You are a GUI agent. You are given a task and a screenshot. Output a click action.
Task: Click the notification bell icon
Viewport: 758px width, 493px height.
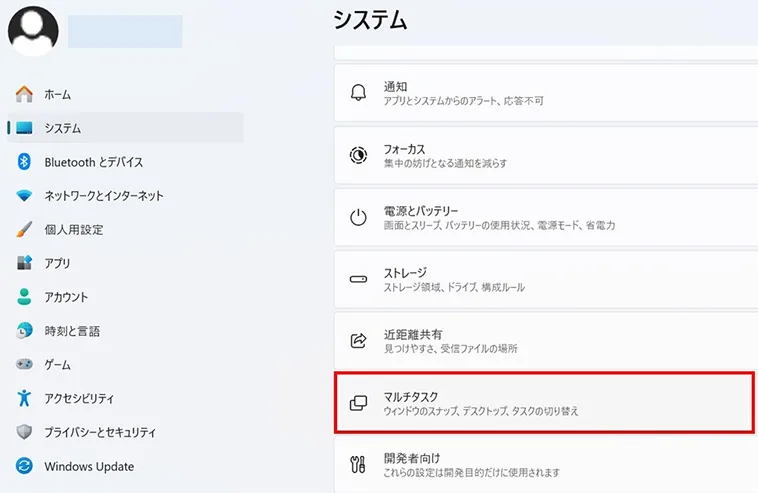point(358,93)
